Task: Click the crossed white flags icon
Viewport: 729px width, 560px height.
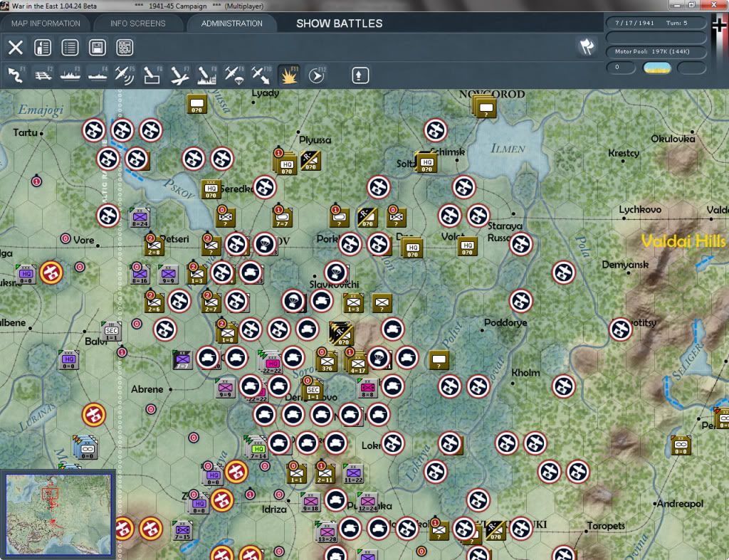Action: click(x=587, y=46)
